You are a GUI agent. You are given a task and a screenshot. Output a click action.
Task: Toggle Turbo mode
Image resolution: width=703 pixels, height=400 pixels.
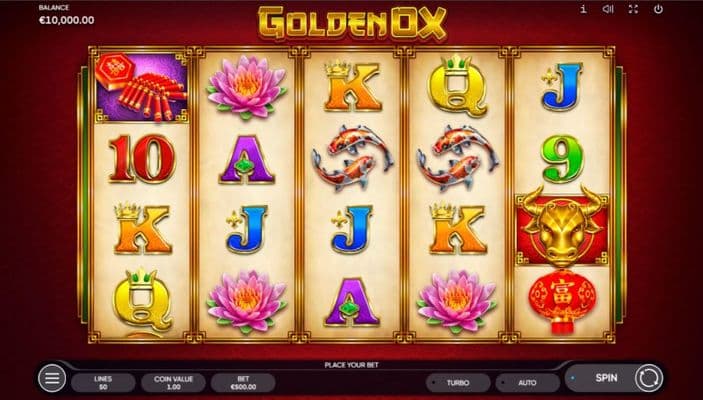tap(458, 383)
